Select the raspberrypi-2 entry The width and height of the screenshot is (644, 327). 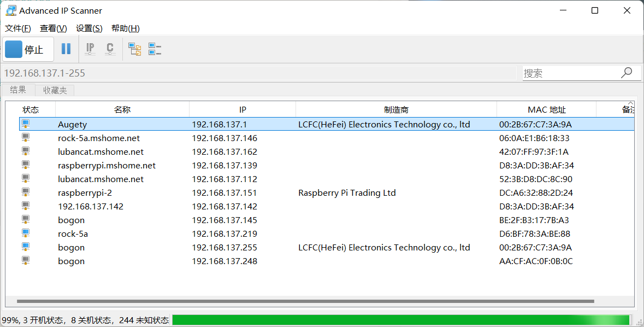85,193
